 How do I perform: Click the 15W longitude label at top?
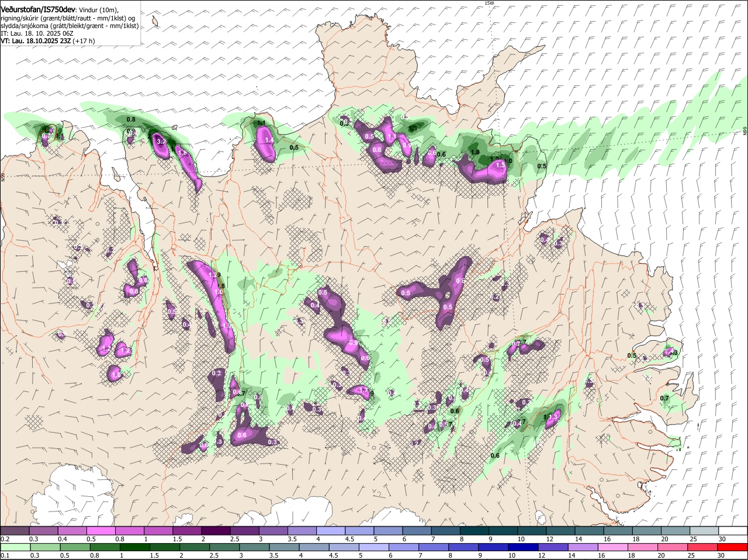[x=489, y=3]
